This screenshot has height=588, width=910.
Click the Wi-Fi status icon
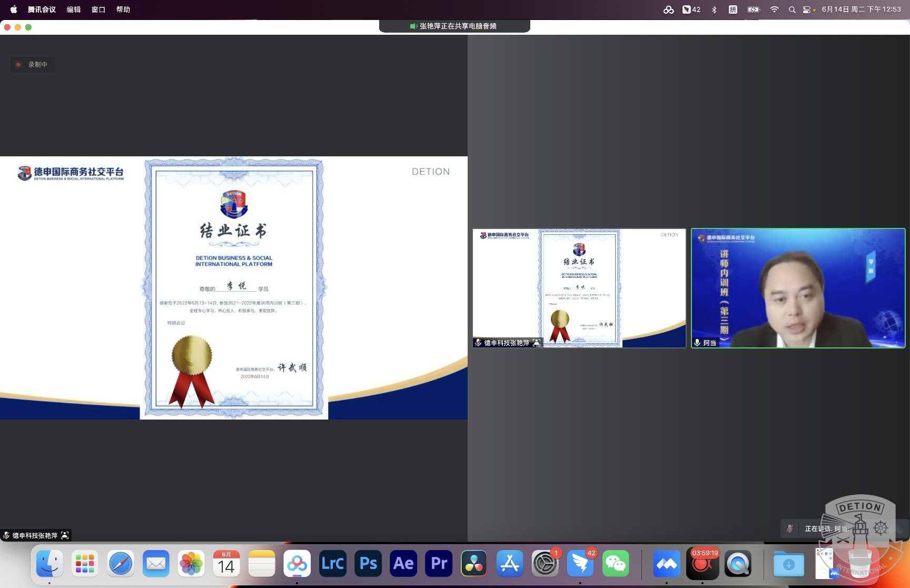(774, 9)
